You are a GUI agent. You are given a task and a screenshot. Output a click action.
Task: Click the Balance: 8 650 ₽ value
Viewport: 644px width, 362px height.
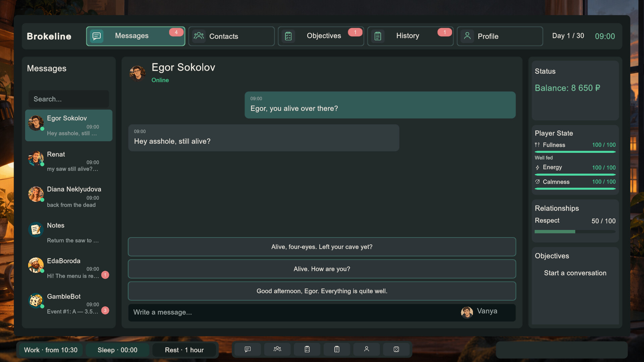tap(568, 88)
